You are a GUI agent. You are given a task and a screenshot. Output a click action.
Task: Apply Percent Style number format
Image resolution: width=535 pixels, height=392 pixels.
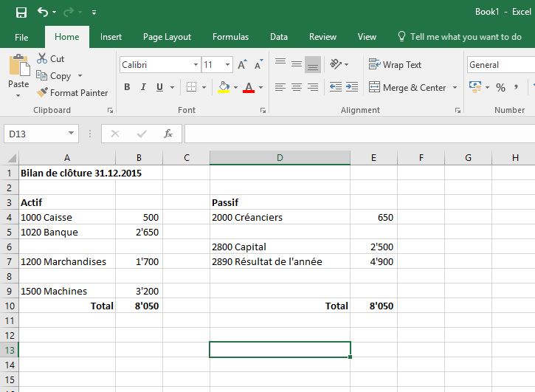[500, 87]
